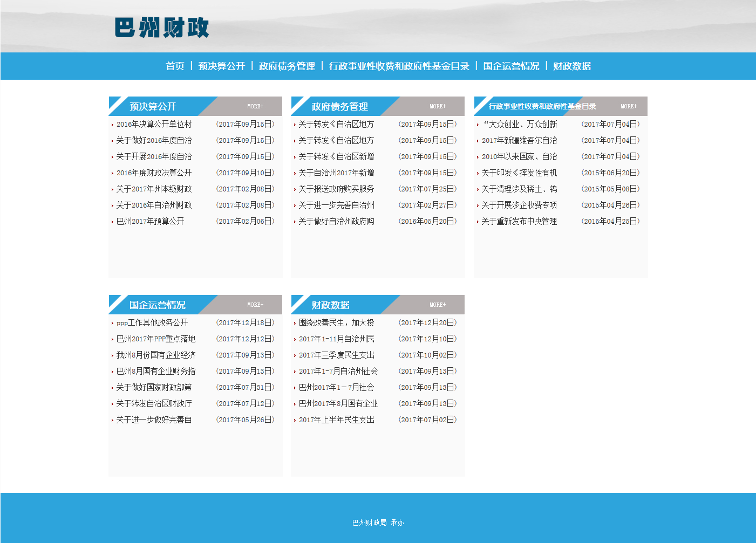Open the article 围绕改善民生，加大投

tap(336, 323)
